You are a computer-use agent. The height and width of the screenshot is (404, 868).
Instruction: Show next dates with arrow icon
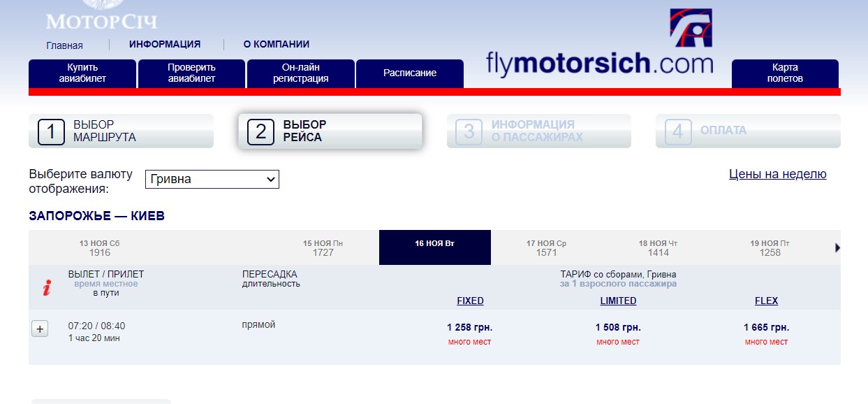837,247
